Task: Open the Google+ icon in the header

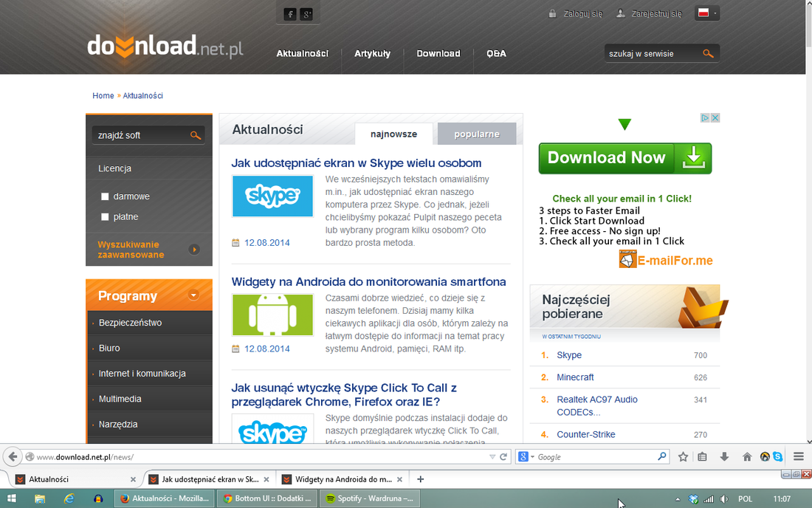Action: pyautogui.click(x=307, y=14)
